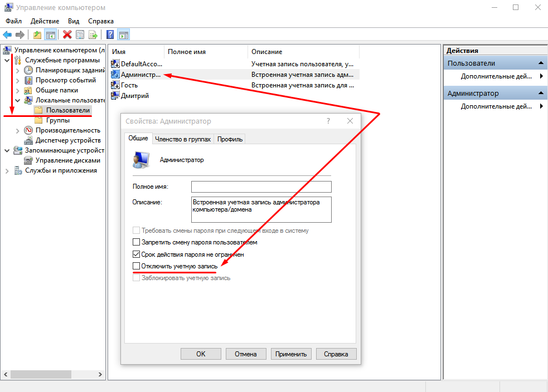
Task: Click the Properties toolbar icon
Action: [x=80, y=35]
